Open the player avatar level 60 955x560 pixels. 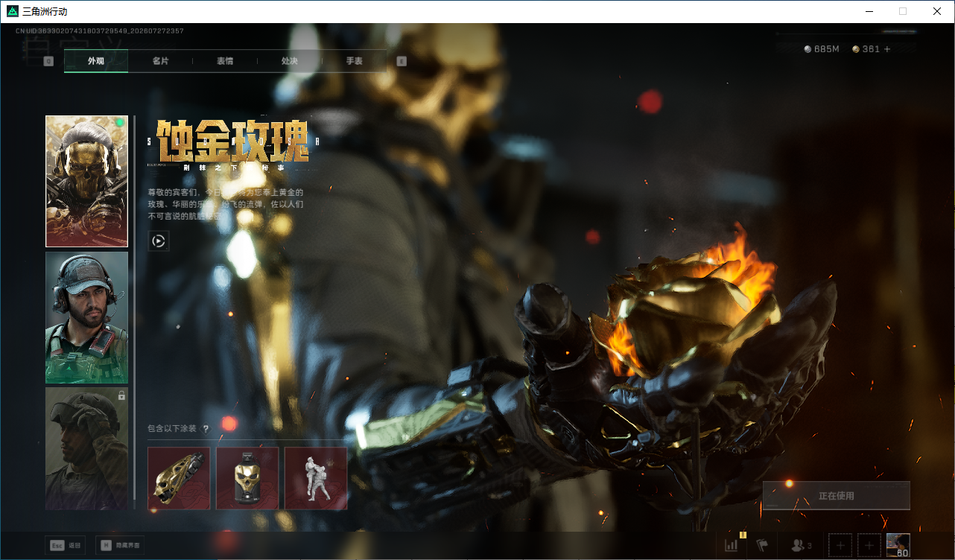coord(898,545)
